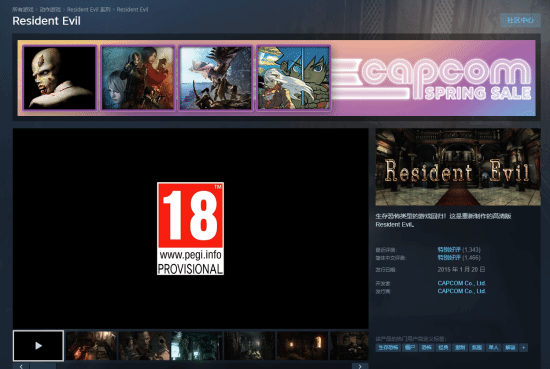Click the left arrow of the thumbnail strip
The image size is (550, 369).
click(x=21, y=366)
